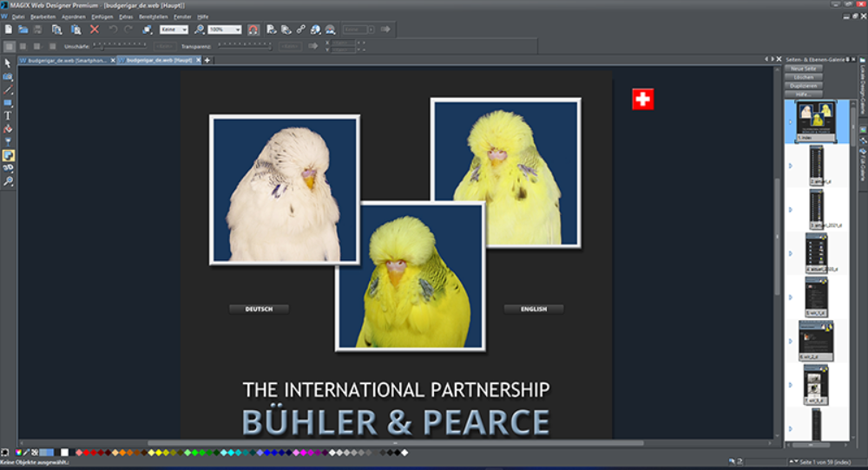Open the Keine quality dropdown
Image resolution: width=868 pixels, height=470 pixels.
174,29
